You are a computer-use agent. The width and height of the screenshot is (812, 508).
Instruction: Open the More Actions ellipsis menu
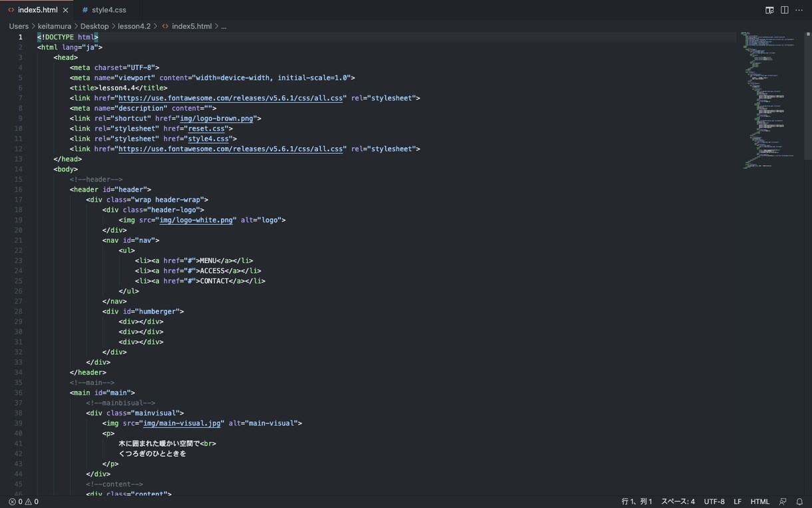[799, 10]
